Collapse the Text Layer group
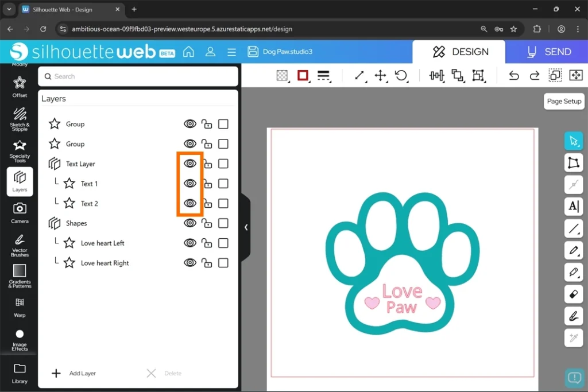Screen dimensions: 588x392 pos(55,164)
